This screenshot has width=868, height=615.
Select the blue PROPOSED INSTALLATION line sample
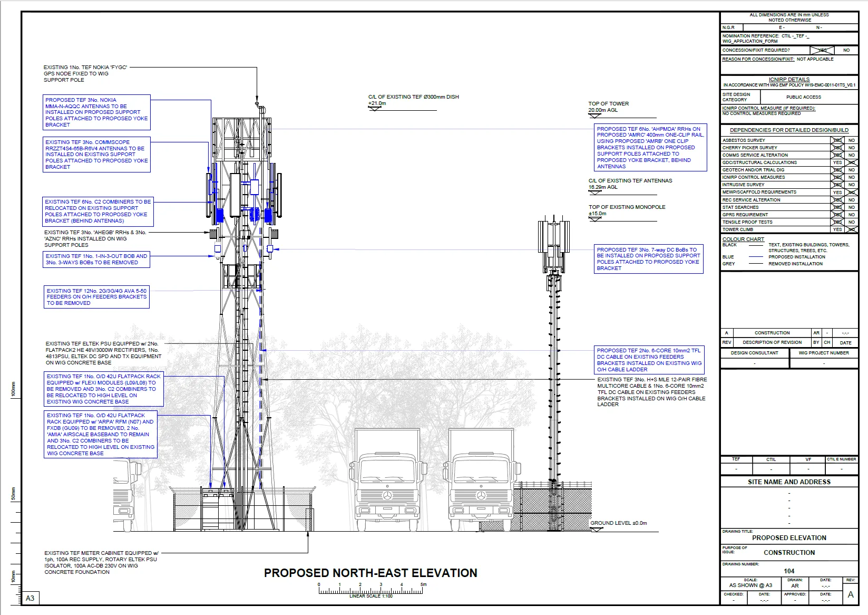point(756,257)
